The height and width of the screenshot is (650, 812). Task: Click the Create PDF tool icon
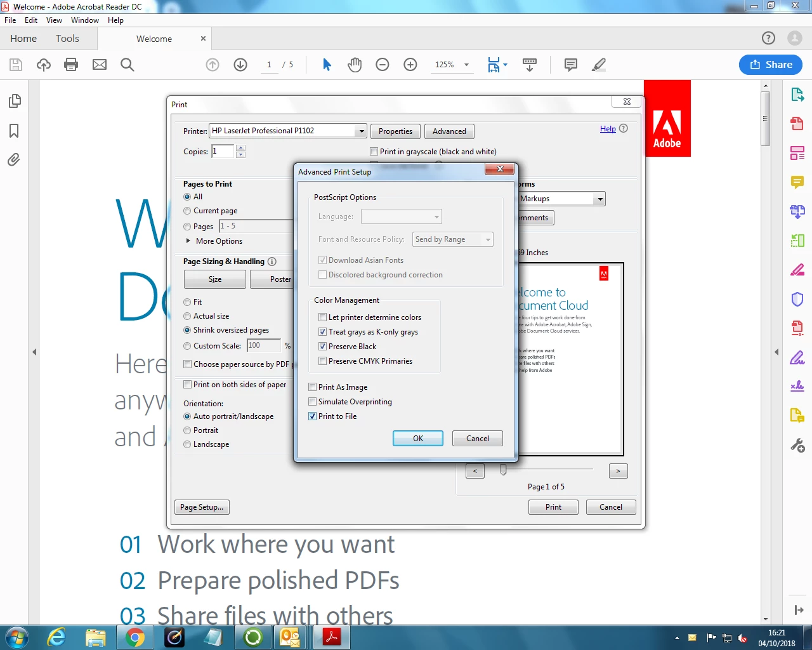(x=797, y=123)
